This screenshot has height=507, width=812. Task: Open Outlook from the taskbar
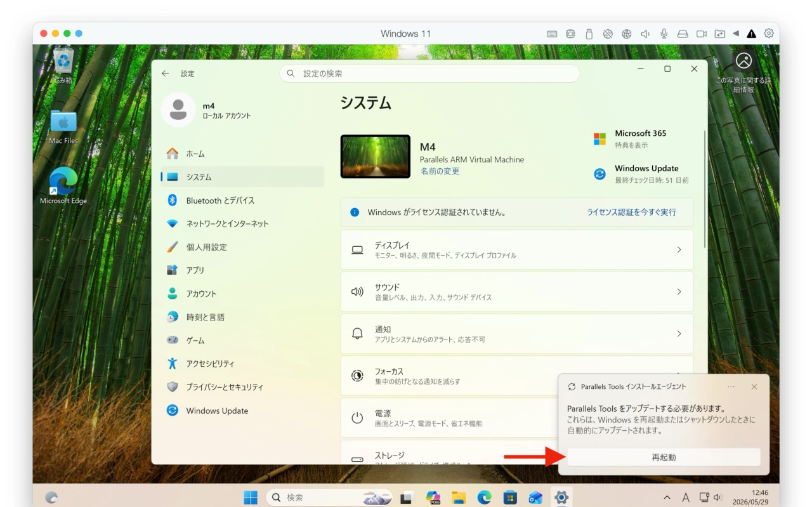pos(535,497)
